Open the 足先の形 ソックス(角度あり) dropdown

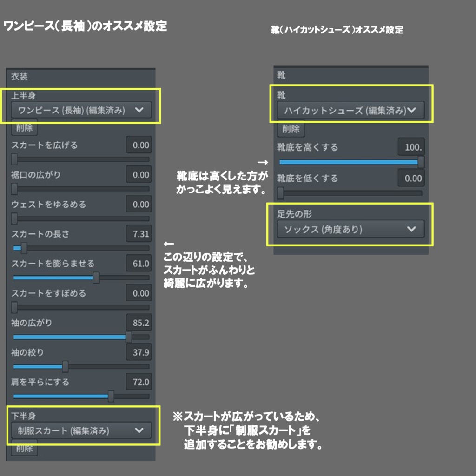(350, 229)
